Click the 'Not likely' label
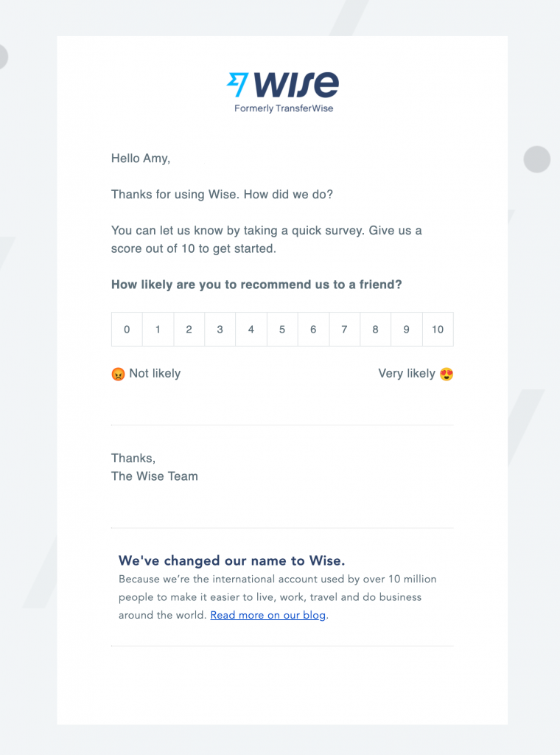 pyautogui.click(x=155, y=374)
